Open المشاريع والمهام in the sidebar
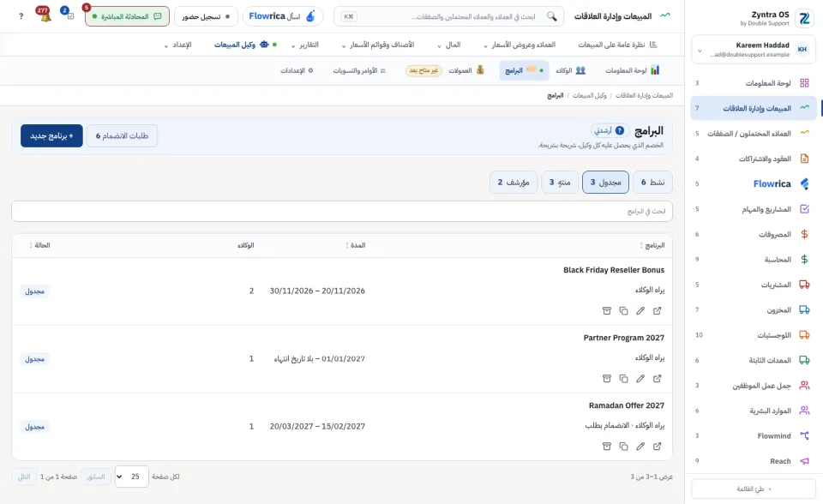The height and width of the screenshot is (504, 823). coord(754,209)
